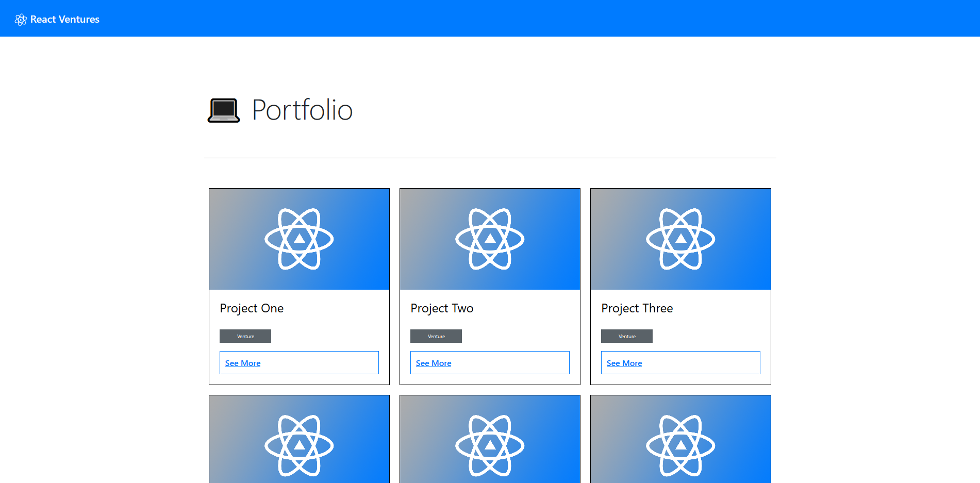Click the Venture badge on Project Three
Screen dimensions: 980x483
click(x=627, y=336)
